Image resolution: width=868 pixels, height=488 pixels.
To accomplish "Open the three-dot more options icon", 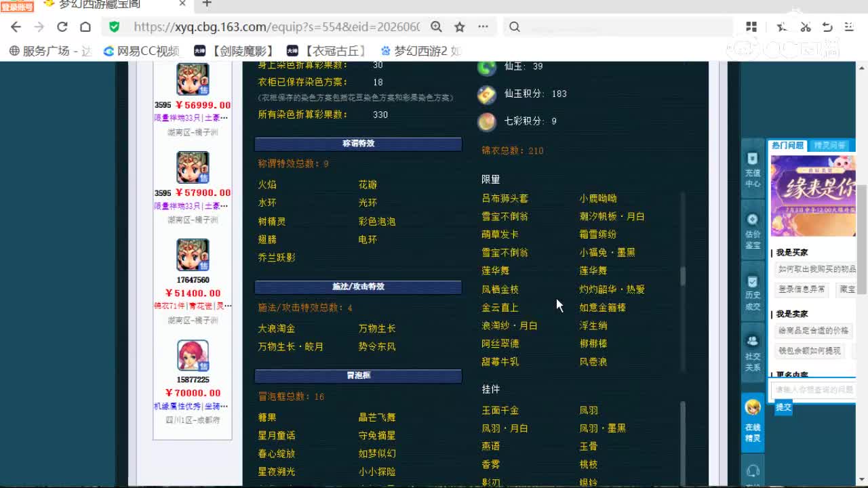I will 483,27.
